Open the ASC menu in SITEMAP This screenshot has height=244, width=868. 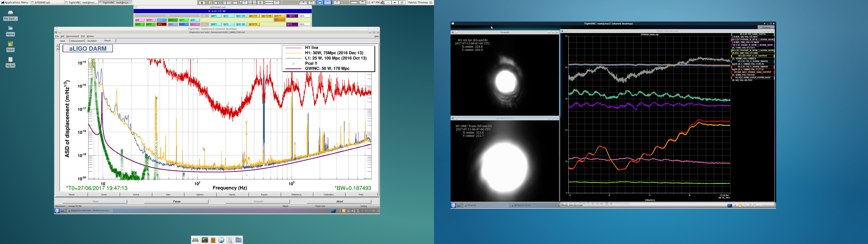pyautogui.click(x=172, y=24)
